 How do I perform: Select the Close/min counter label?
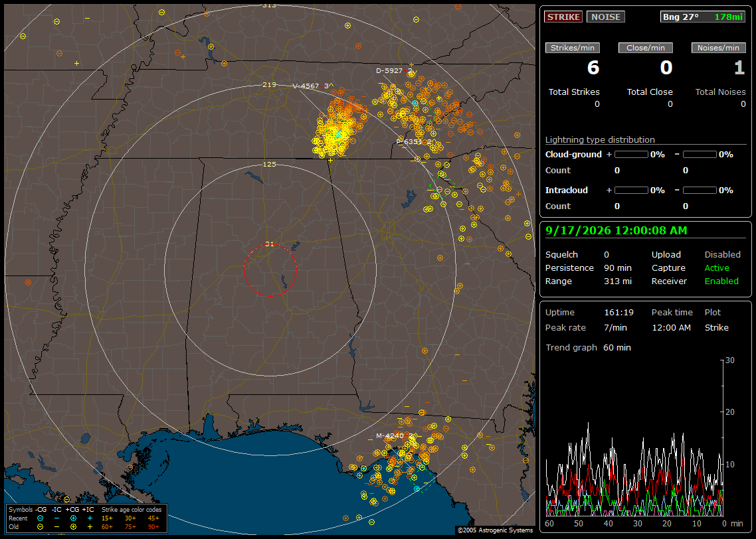(646, 48)
